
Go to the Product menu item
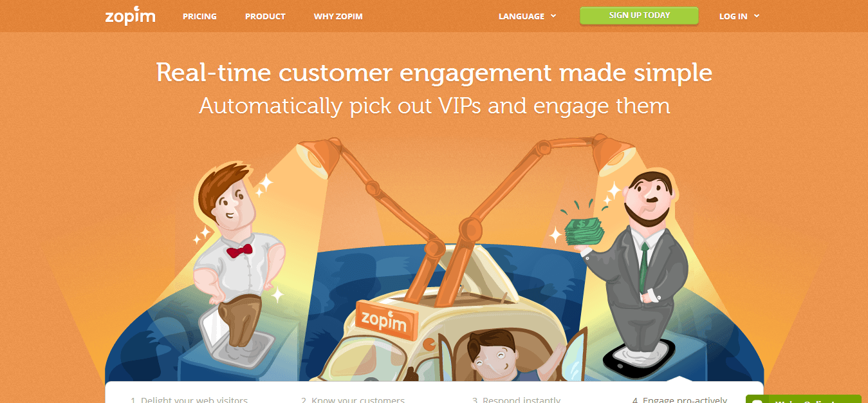pyautogui.click(x=265, y=17)
